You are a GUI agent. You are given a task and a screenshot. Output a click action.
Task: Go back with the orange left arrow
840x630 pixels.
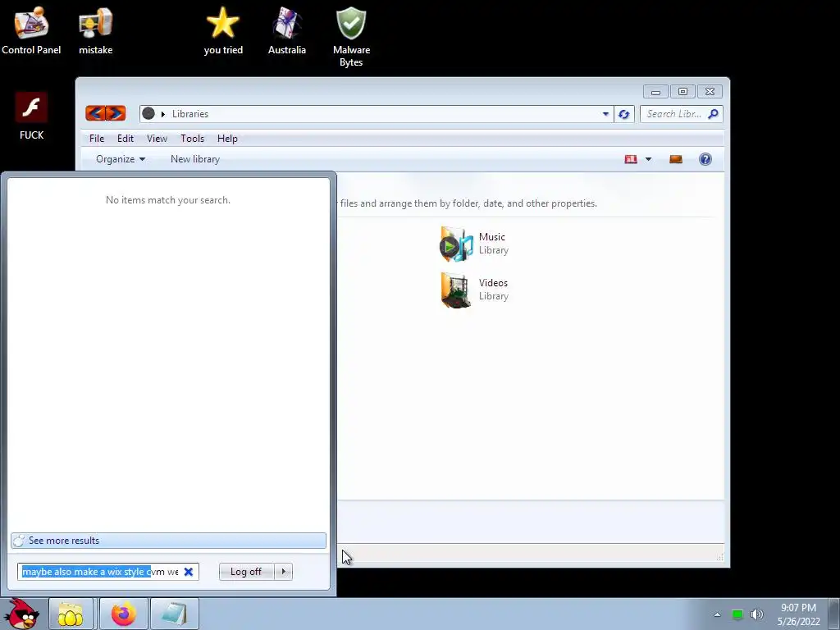[x=95, y=113]
